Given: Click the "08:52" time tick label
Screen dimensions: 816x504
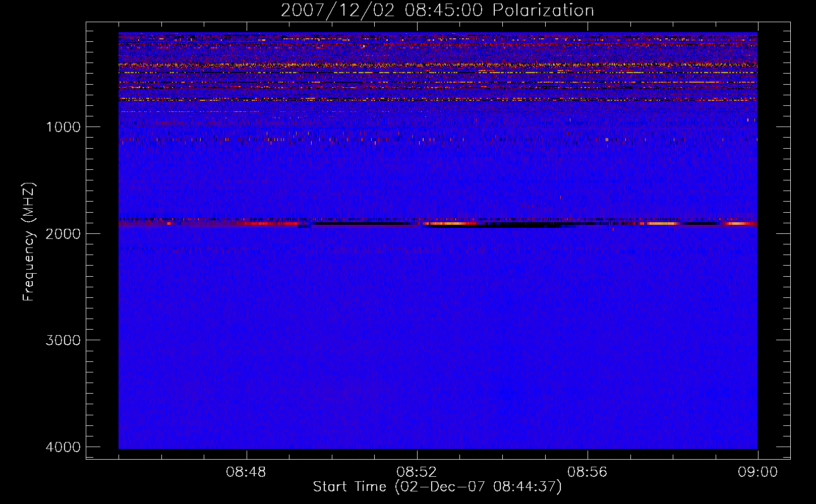Looking at the screenshot, I should pos(417,472).
